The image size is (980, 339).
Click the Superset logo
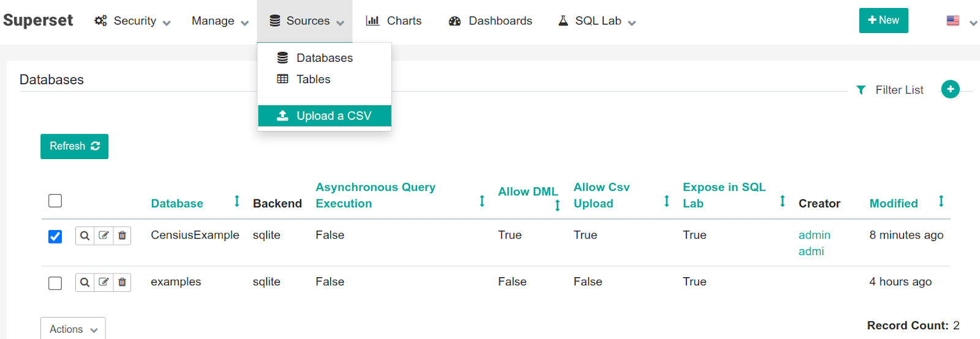click(x=38, y=20)
